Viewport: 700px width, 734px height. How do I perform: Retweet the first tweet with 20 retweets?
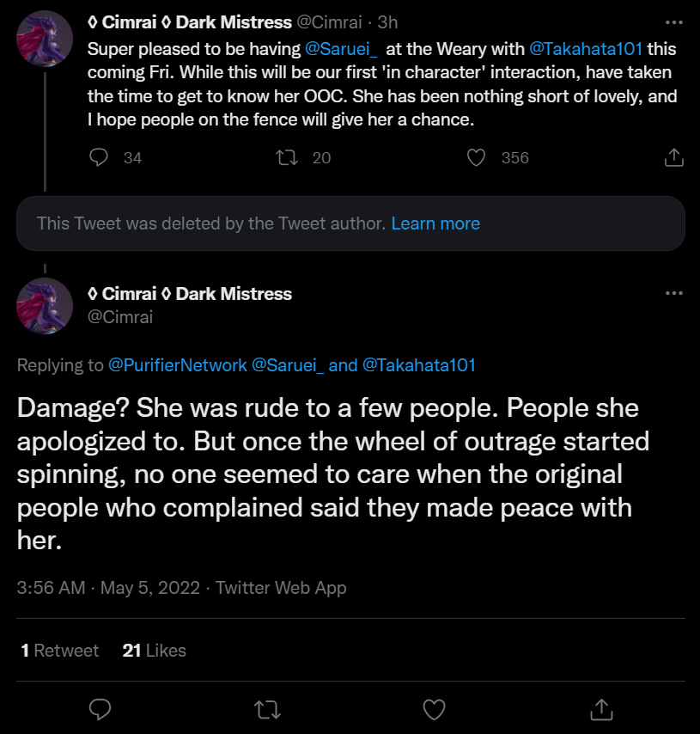click(x=287, y=158)
